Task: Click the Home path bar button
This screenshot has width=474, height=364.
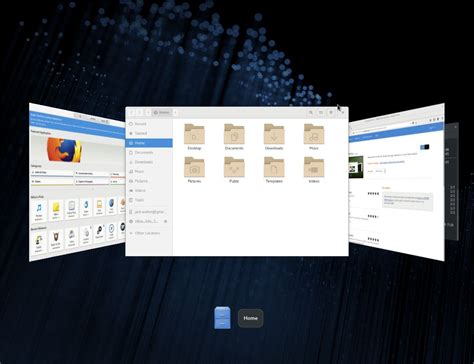Action: pos(161,113)
